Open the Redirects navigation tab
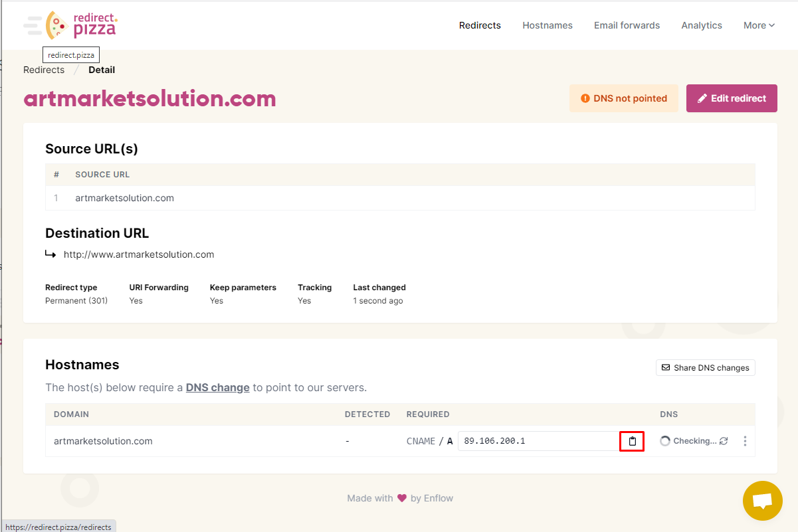 (480, 25)
